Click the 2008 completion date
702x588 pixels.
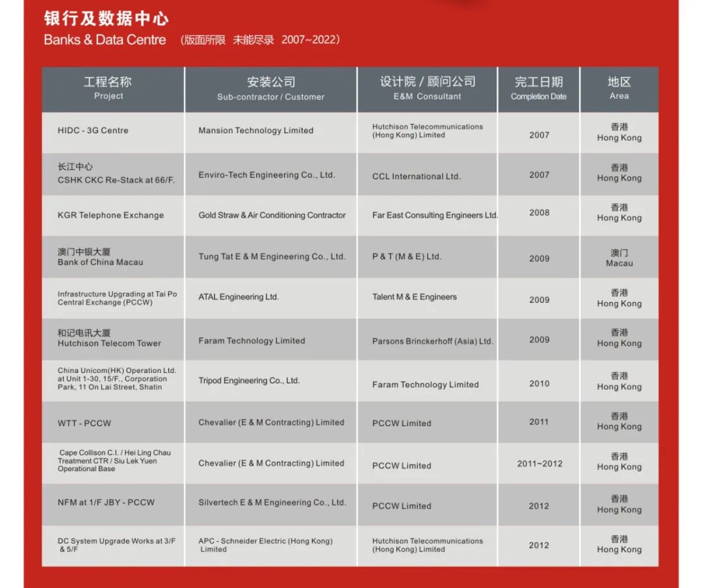[539, 213]
